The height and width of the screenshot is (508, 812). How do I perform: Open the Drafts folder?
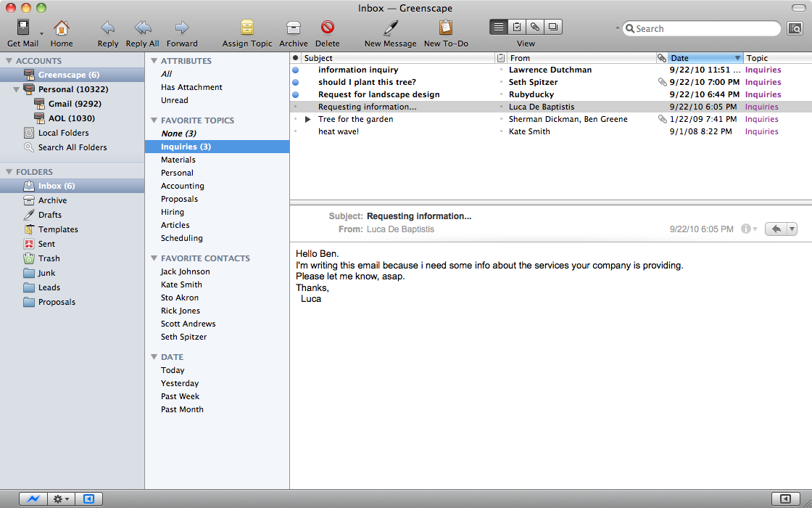tap(50, 215)
